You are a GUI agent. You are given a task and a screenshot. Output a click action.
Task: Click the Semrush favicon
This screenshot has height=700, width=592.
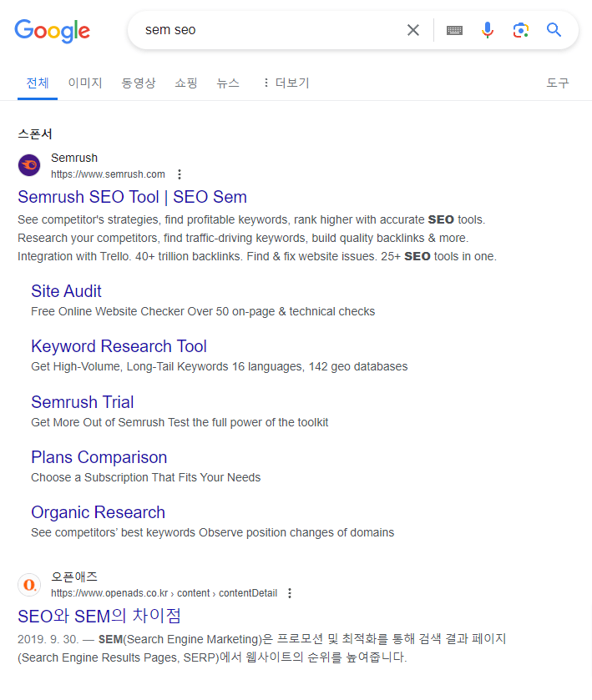coord(29,165)
